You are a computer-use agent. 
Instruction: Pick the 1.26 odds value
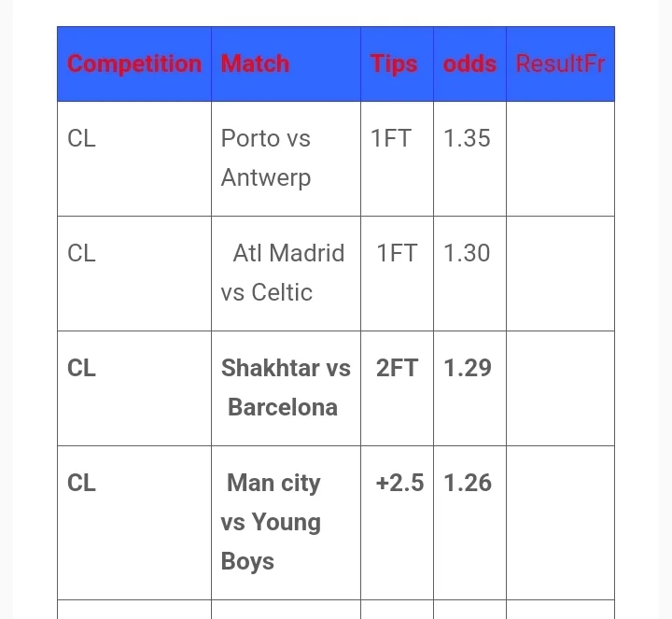[467, 483]
